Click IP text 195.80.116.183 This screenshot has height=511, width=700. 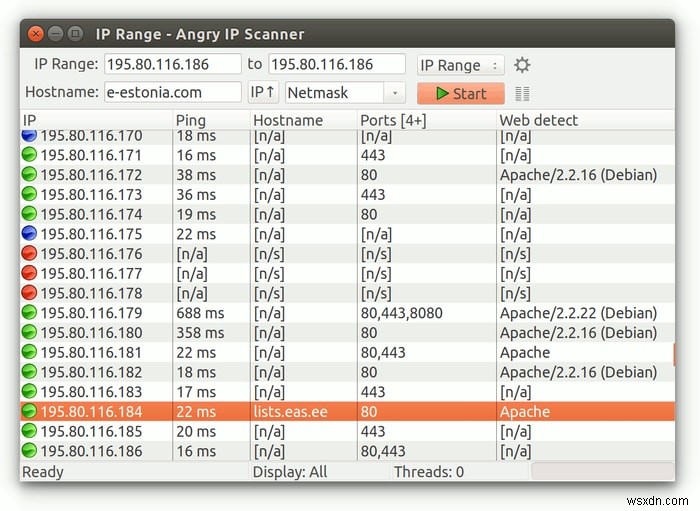(x=92, y=392)
